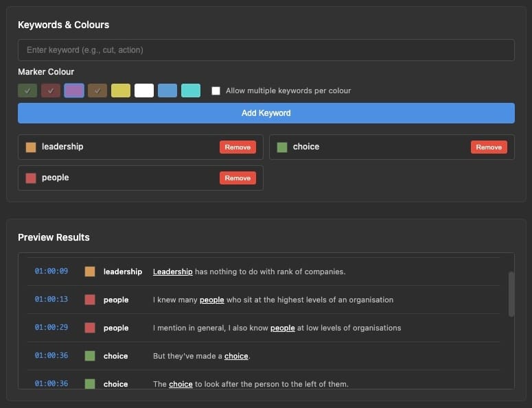
Task: Remove the choice keyword
Action: click(x=489, y=147)
